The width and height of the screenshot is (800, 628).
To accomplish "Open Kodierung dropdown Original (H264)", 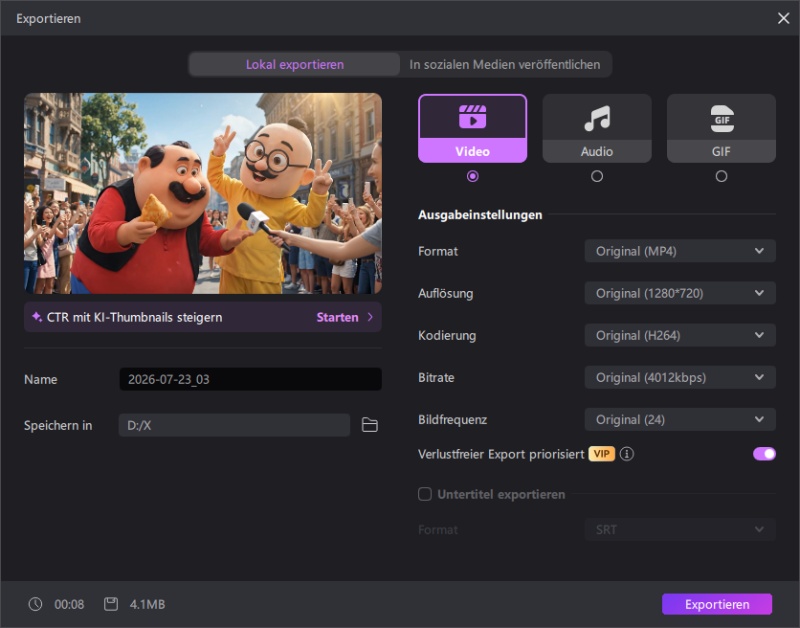I will [x=680, y=335].
